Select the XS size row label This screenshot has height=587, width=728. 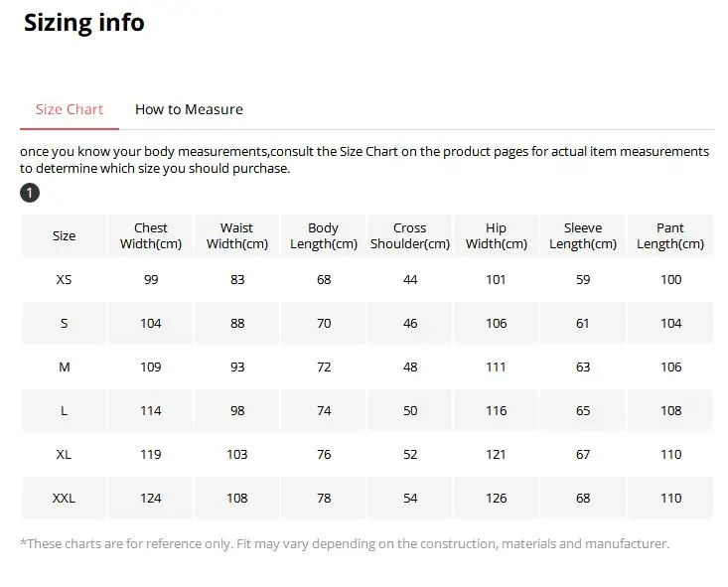[x=65, y=280]
